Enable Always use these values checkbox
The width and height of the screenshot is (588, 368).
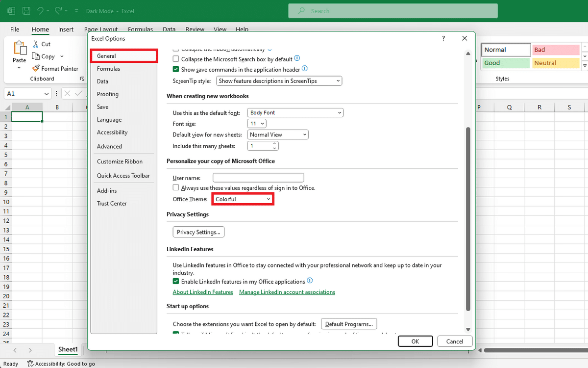[176, 188]
